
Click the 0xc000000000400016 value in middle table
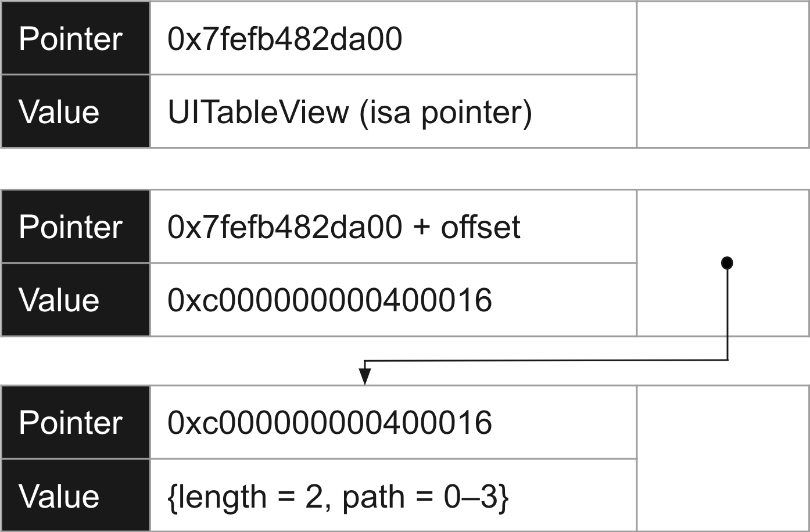(x=329, y=300)
